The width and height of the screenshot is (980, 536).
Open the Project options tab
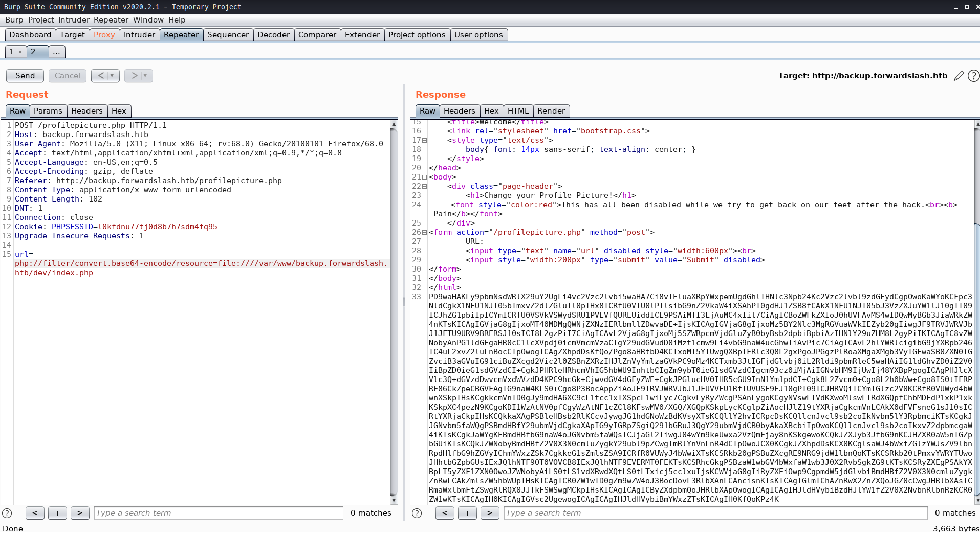[417, 35]
